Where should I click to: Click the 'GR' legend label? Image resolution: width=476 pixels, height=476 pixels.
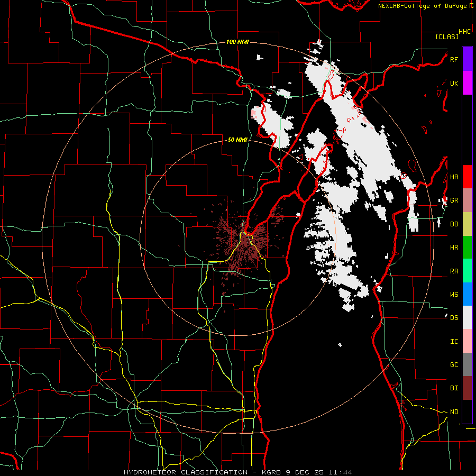pyautogui.click(x=454, y=200)
